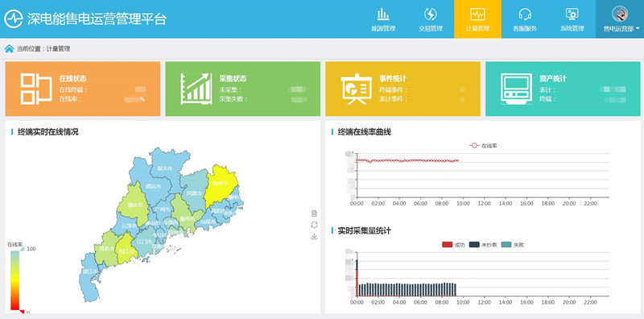Open the 采集状态 green card

(243, 89)
